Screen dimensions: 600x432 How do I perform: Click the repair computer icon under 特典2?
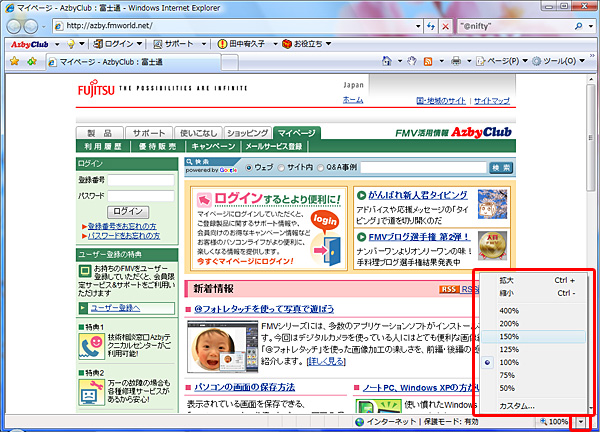(x=91, y=392)
